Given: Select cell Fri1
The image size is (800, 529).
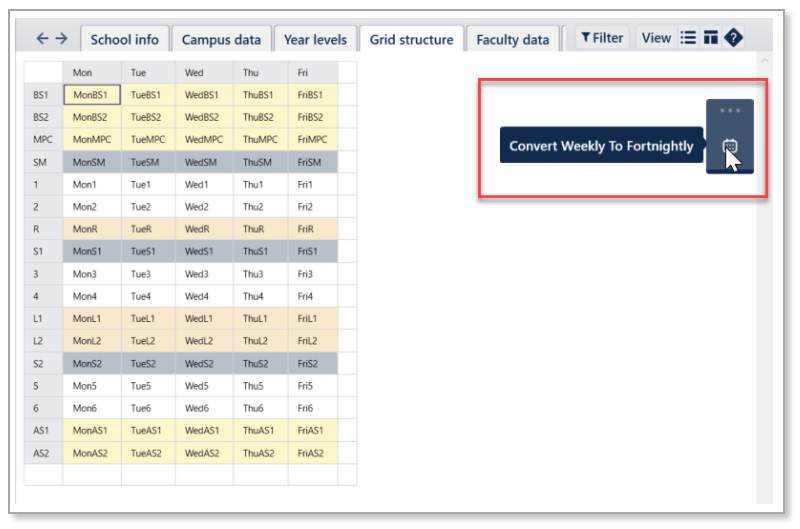Looking at the screenshot, I should (x=313, y=185).
